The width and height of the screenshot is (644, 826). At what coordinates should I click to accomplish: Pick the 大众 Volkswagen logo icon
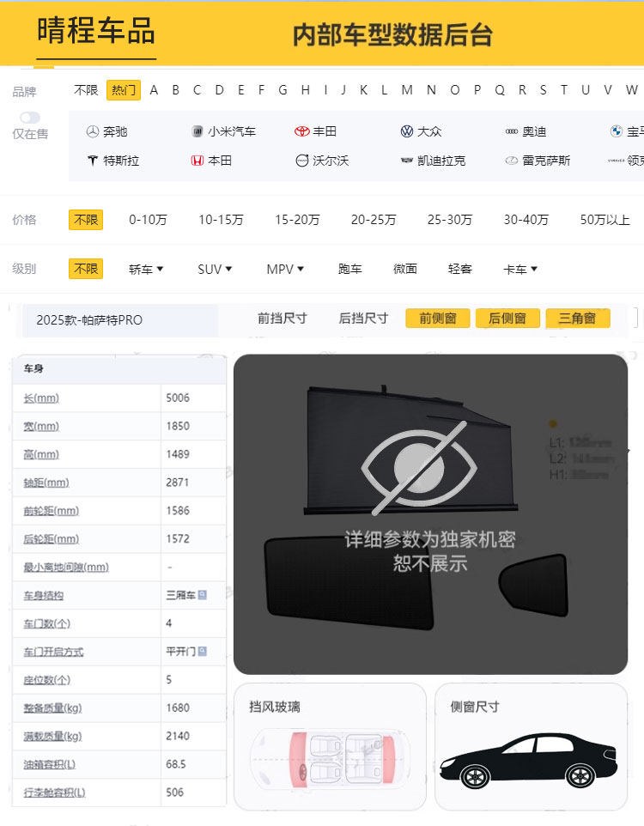pyautogui.click(x=407, y=131)
